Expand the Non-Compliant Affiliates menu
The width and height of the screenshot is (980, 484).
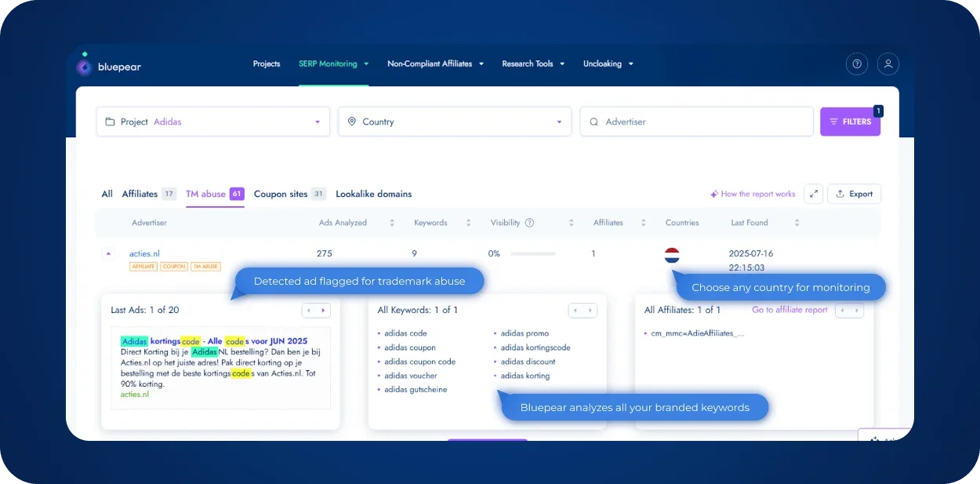pyautogui.click(x=436, y=64)
